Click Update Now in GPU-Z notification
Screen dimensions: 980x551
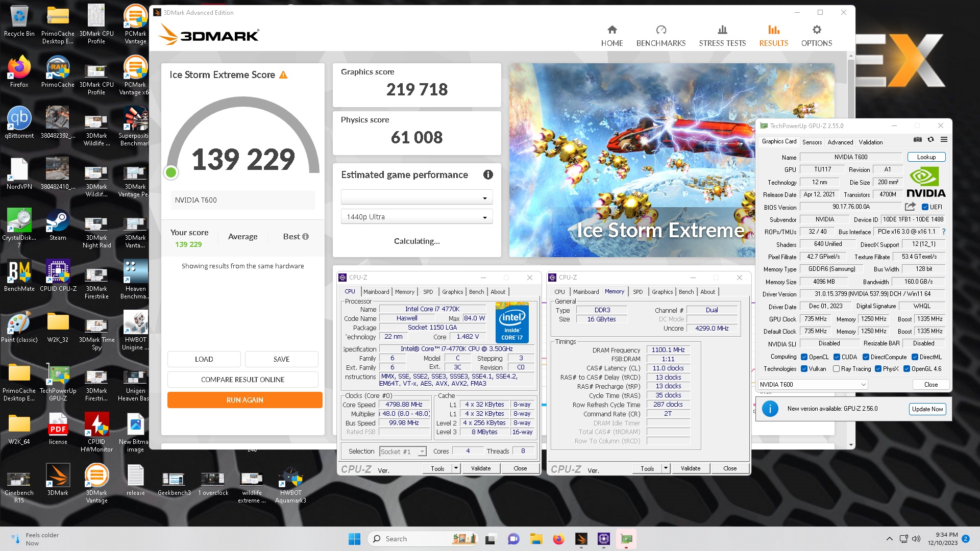click(927, 409)
